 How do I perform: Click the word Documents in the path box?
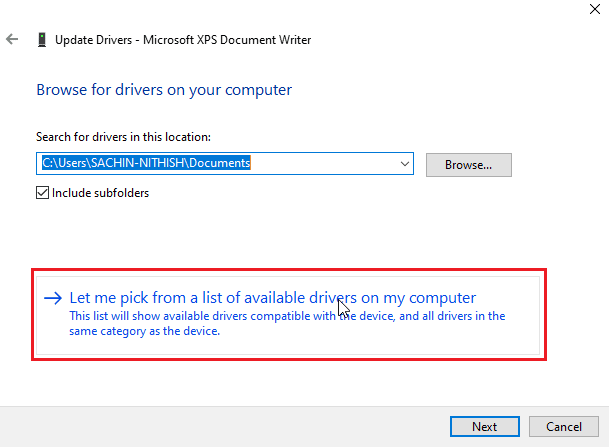coord(222,163)
